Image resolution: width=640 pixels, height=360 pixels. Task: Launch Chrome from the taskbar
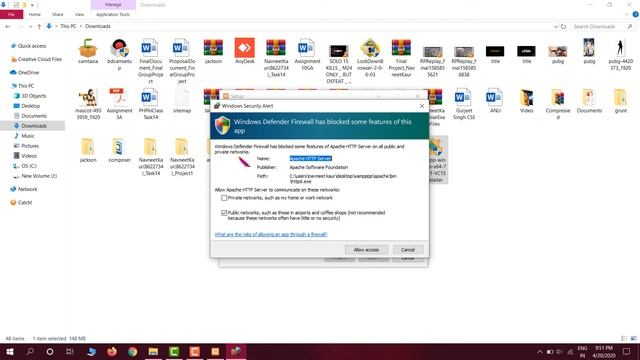click(132, 351)
